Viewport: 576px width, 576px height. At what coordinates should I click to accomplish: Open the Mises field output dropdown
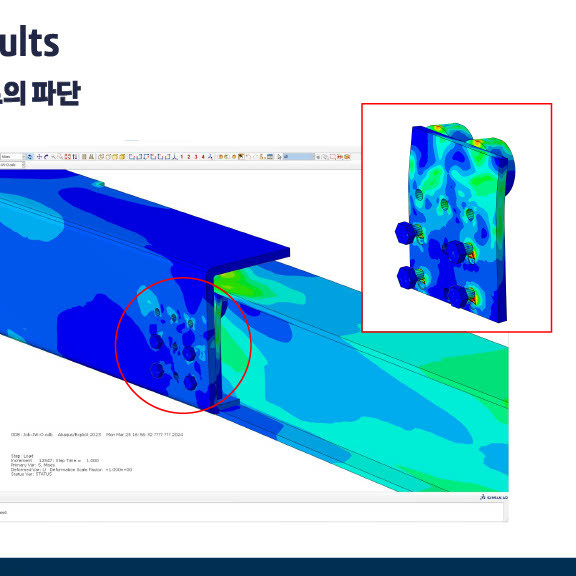pos(13,157)
